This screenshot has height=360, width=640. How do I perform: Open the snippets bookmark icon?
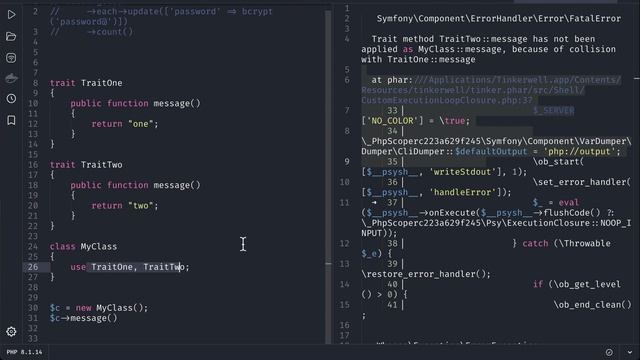tap(11, 120)
